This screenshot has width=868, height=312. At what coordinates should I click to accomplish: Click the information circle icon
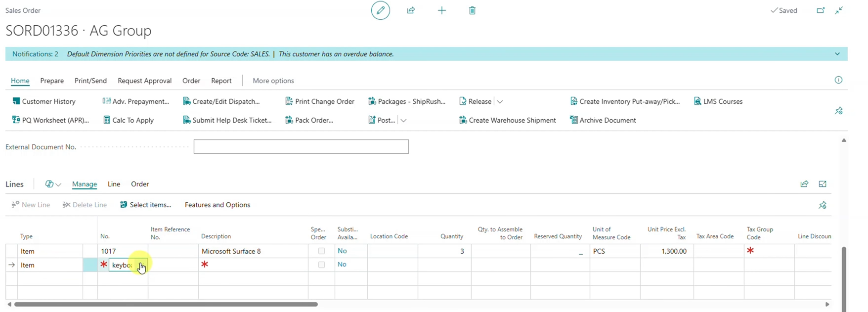click(x=838, y=80)
